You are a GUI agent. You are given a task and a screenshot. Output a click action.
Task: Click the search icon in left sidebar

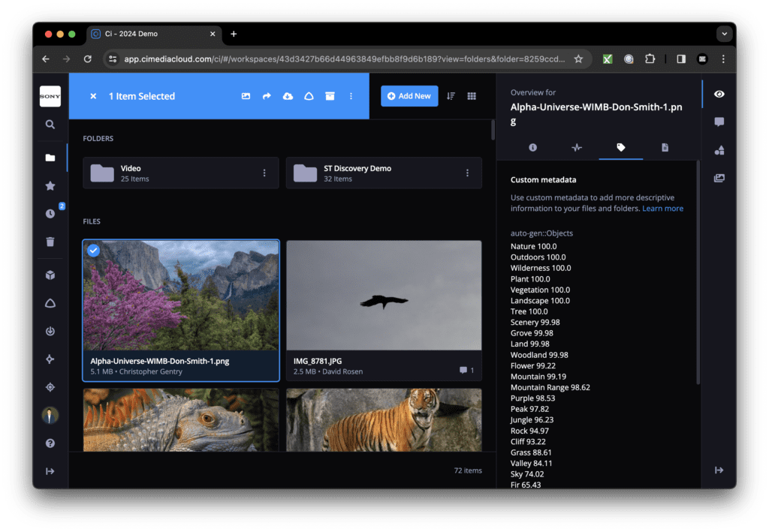(x=50, y=125)
